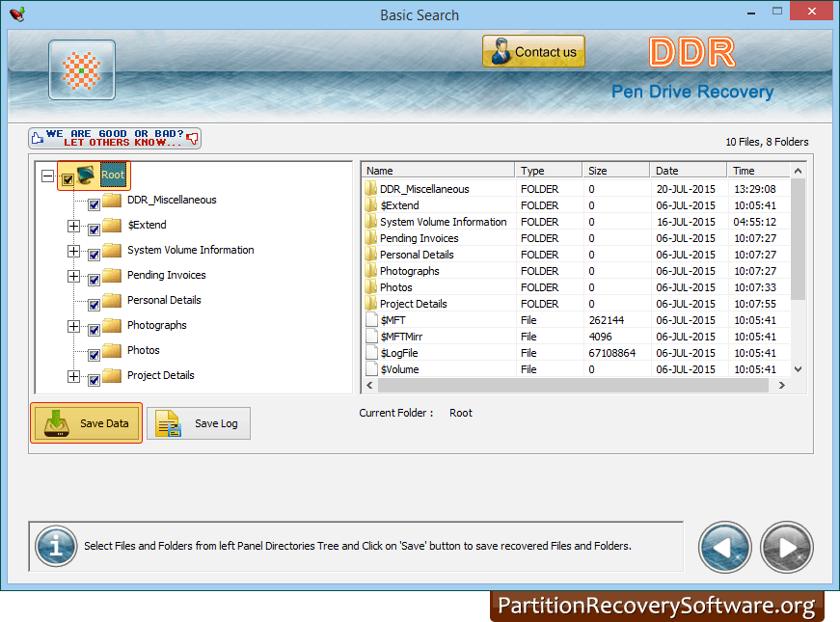This screenshot has width=840, height=622.
Task: Expand System Volume Information node
Action: pos(74,251)
